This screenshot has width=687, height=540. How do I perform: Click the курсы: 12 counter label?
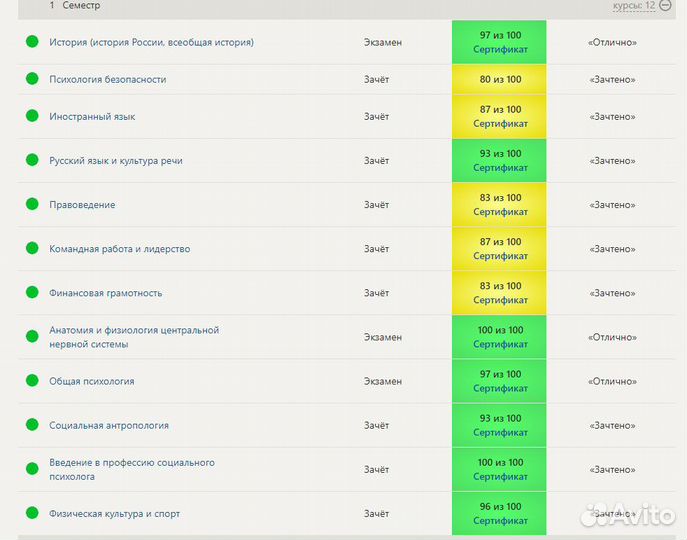point(634,5)
